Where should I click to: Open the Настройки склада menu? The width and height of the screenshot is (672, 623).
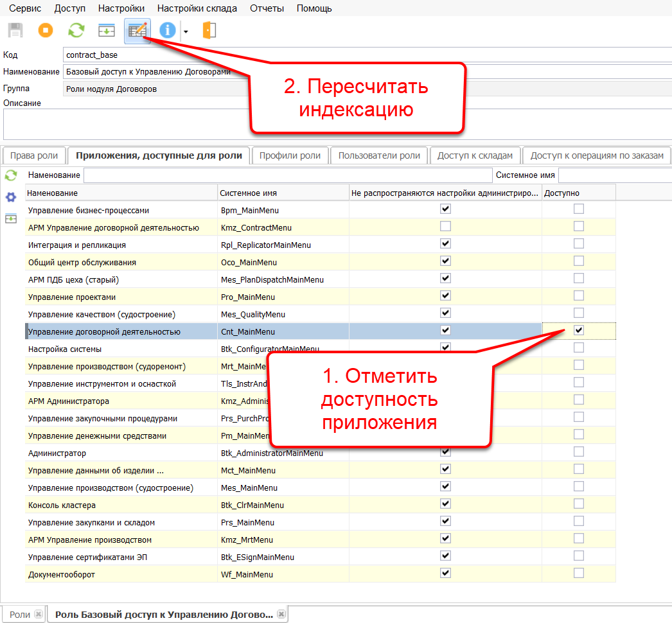tap(197, 8)
